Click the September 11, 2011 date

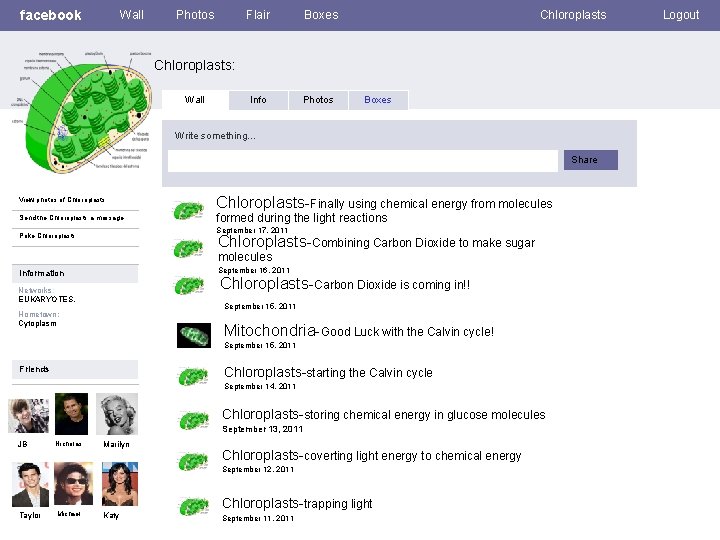[x=258, y=518]
